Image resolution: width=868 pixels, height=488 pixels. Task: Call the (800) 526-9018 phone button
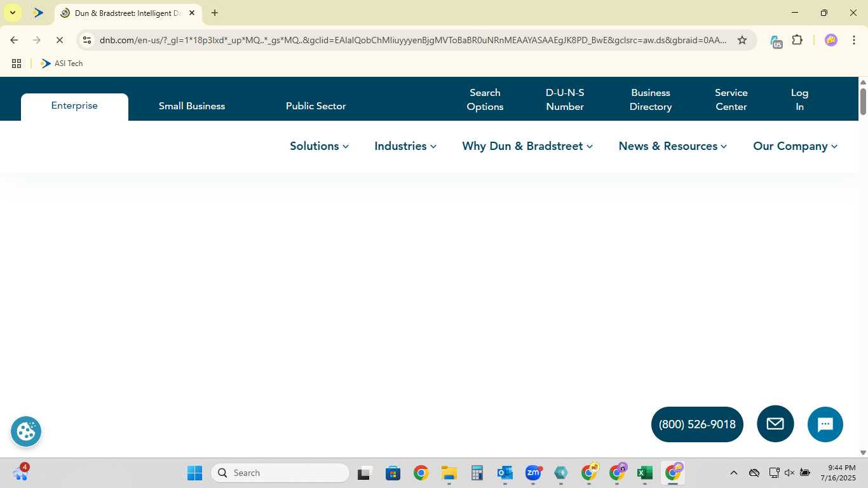click(x=697, y=424)
